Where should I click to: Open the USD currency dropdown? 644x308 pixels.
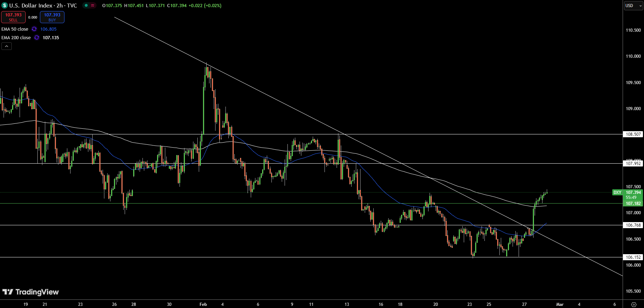pyautogui.click(x=633, y=6)
